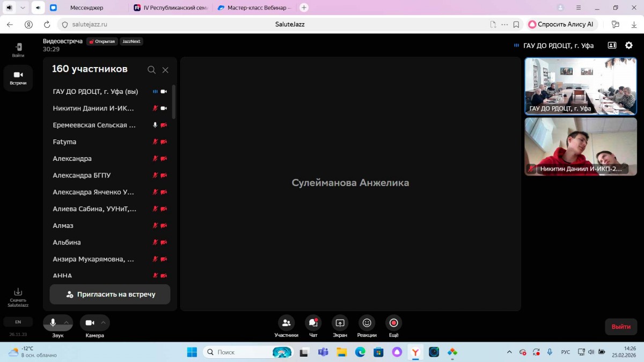Click the Ещё record-style icon
The height and width of the screenshot is (362, 644).
pyautogui.click(x=393, y=323)
